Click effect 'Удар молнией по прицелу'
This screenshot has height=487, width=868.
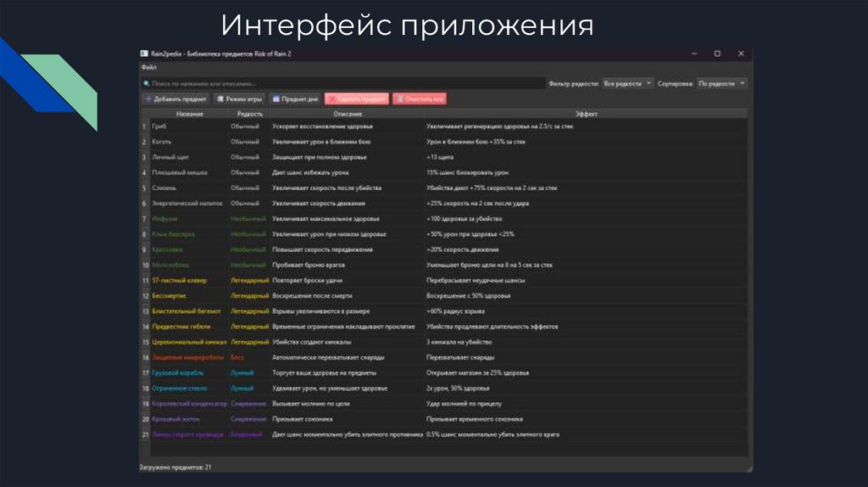(x=464, y=404)
